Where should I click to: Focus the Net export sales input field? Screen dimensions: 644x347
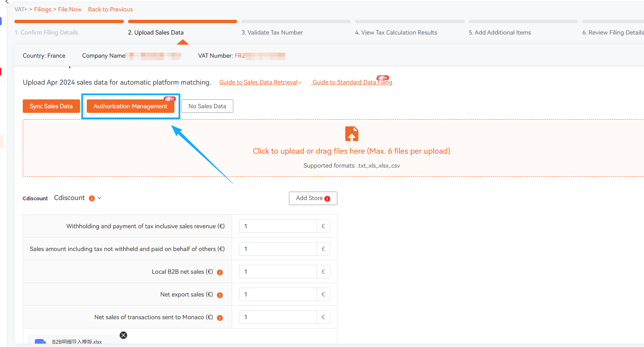[278, 294]
